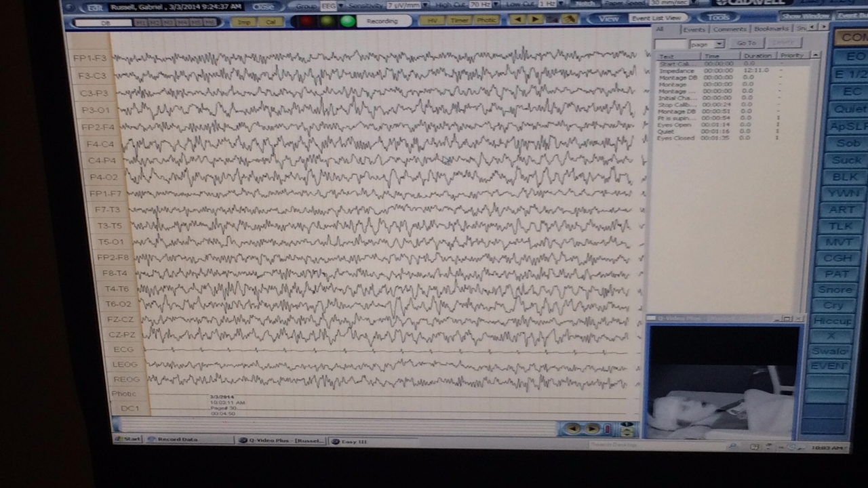Switch to the Events tab
Image resolution: width=868 pixels, height=488 pixels.
pos(694,30)
